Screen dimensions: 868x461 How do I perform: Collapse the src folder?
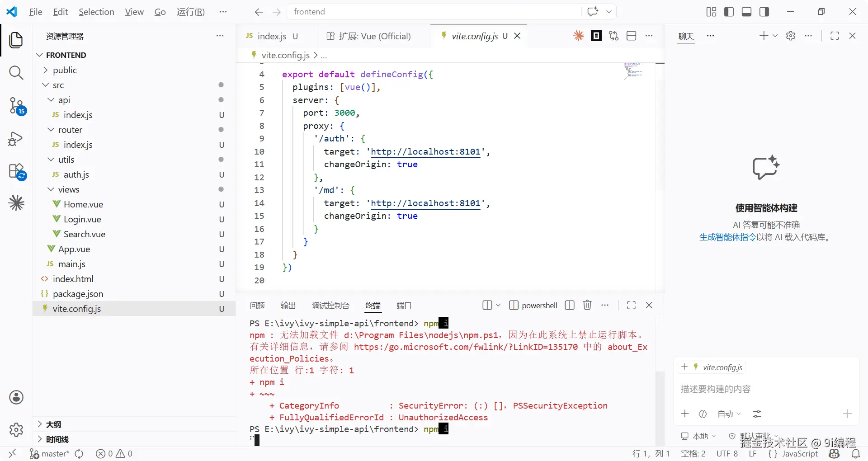45,85
